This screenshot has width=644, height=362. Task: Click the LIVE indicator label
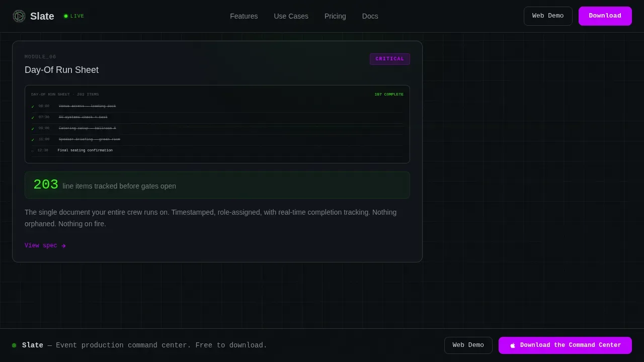point(77,16)
